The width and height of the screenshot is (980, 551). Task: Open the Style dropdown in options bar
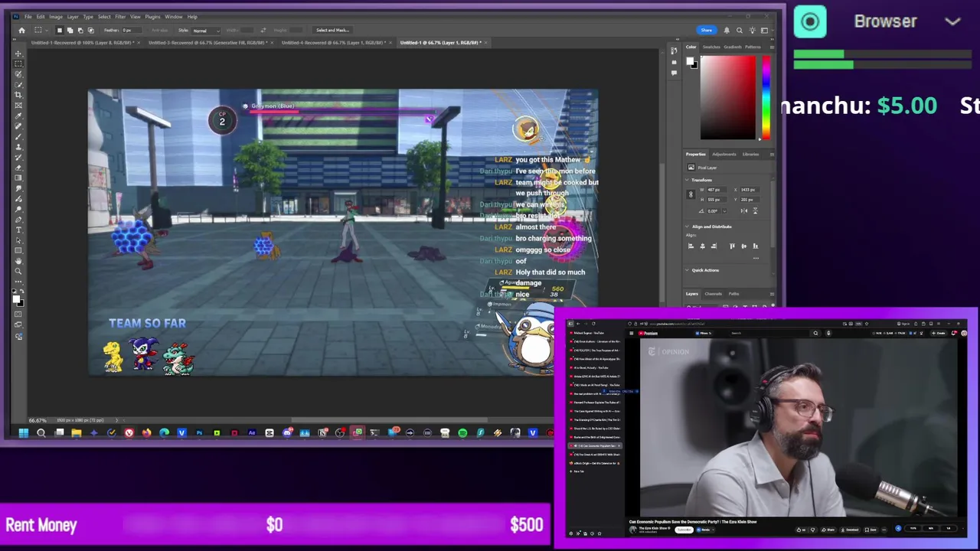[206, 31]
